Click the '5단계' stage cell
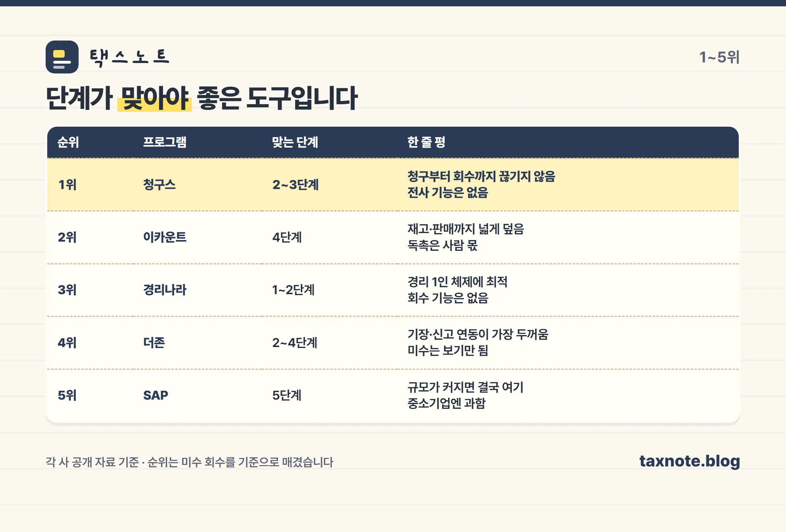Screen dimensions: 786x532 coord(287,396)
